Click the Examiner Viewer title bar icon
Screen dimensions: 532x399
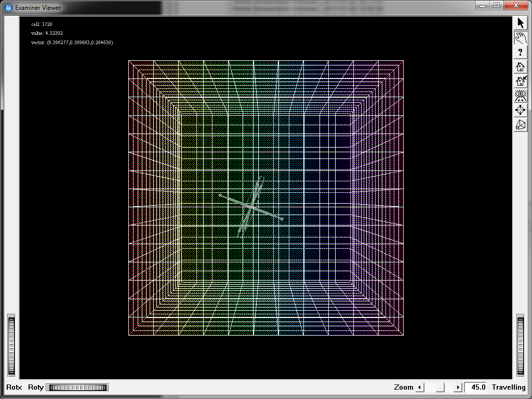point(8,7)
